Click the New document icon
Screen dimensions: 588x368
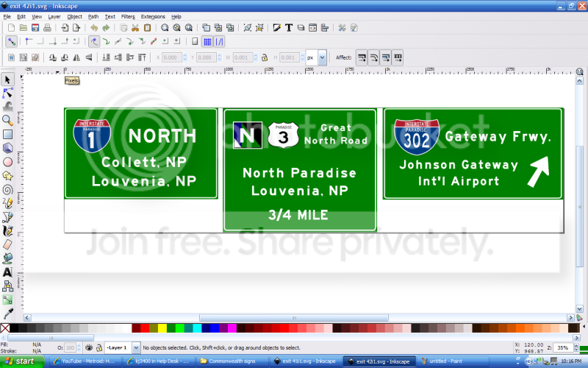11,28
